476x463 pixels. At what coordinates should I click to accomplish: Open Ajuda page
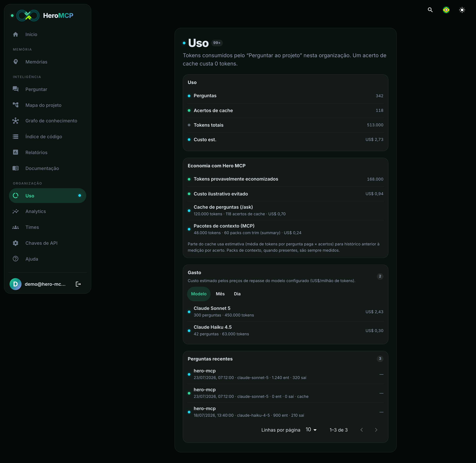[x=48, y=259]
